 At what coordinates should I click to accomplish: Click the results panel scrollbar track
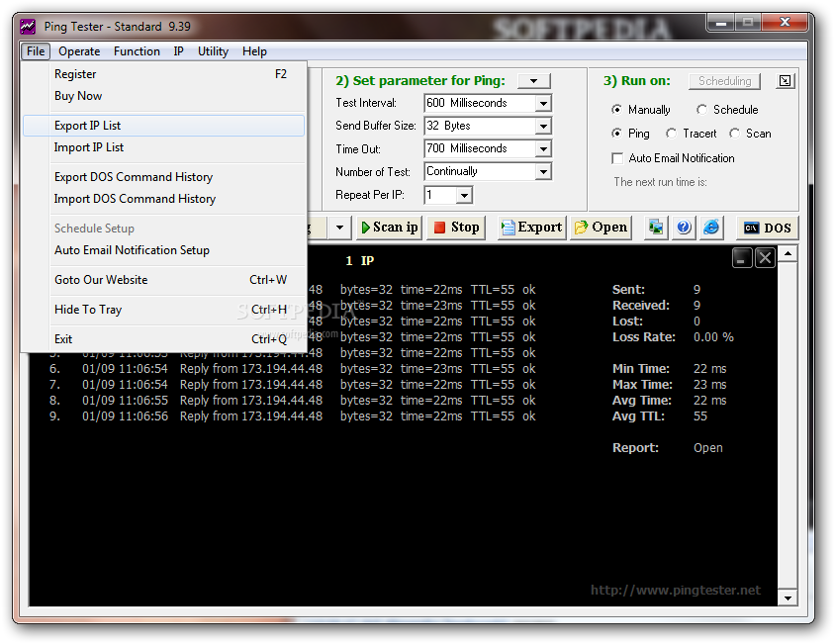coord(788,426)
